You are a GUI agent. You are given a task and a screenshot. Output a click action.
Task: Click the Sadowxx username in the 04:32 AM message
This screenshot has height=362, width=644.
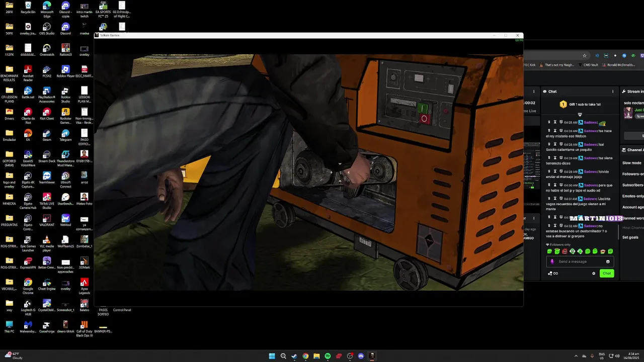coord(591,226)
